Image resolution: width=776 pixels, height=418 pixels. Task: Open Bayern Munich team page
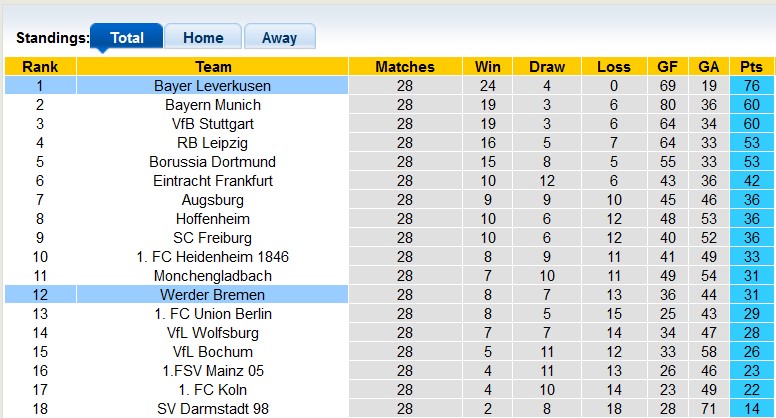pyautogui.click(x=212, y=105)
